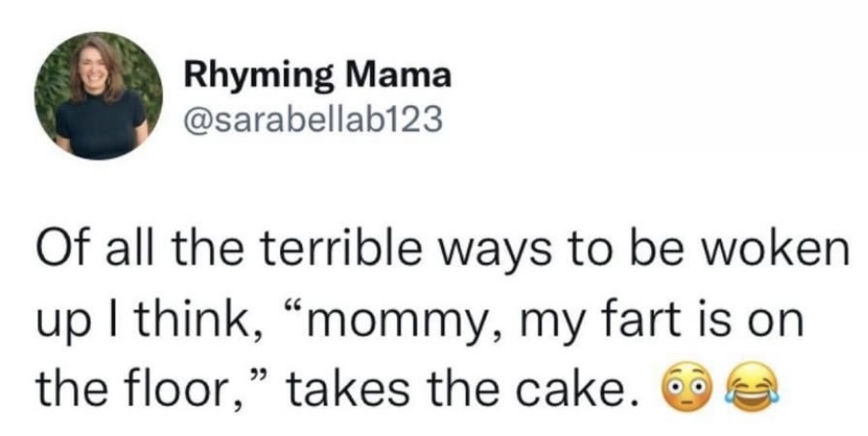
Task: Click the word "Of" starting the tweet
Action: pos(60,253)
